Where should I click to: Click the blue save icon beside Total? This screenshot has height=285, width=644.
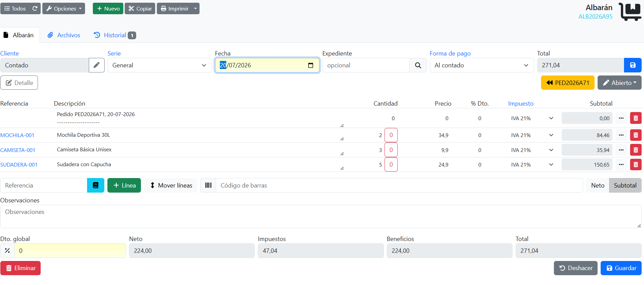632,65
